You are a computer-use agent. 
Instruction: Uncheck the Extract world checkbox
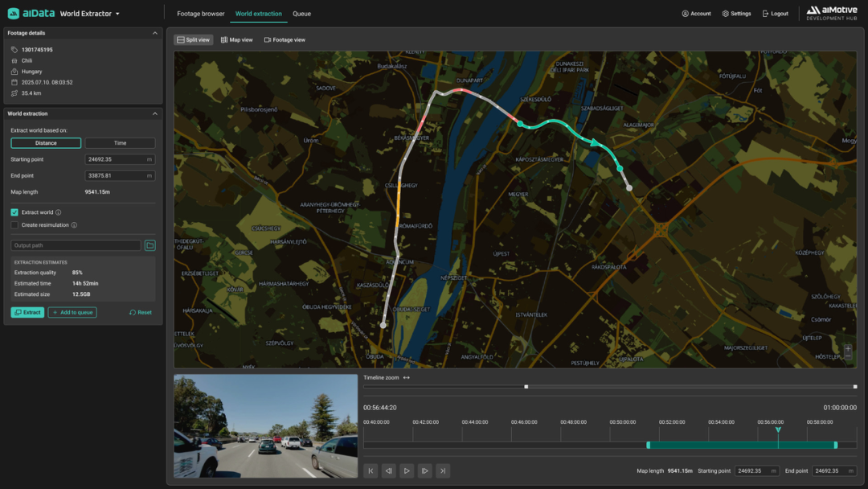pyautogui.click(x=14, y=212)
